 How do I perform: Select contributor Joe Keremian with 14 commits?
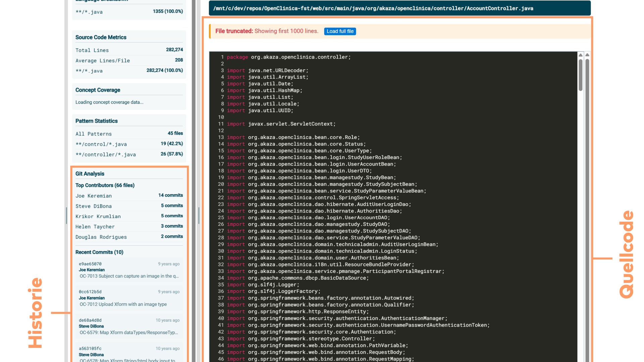pos(129,196)
